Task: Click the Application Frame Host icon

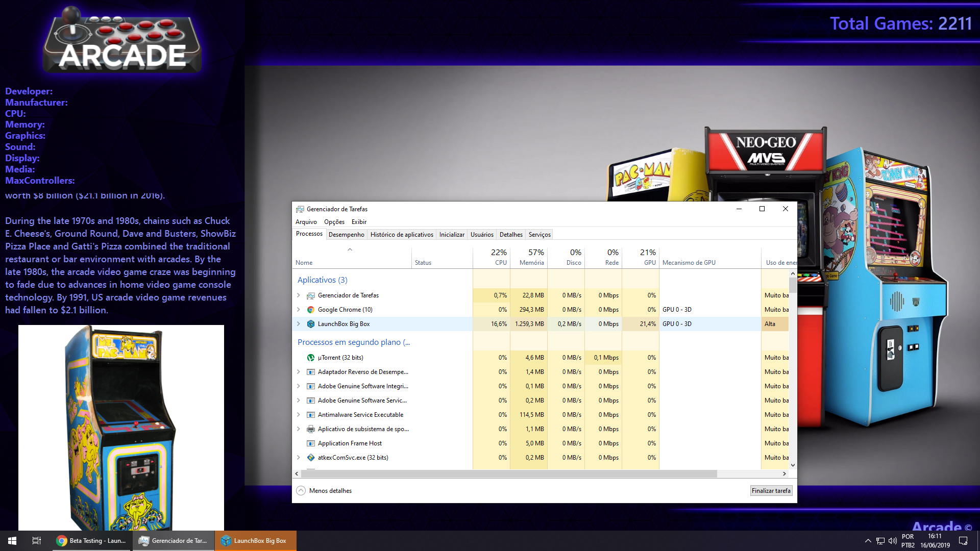Action: click(x=310, y=443)
